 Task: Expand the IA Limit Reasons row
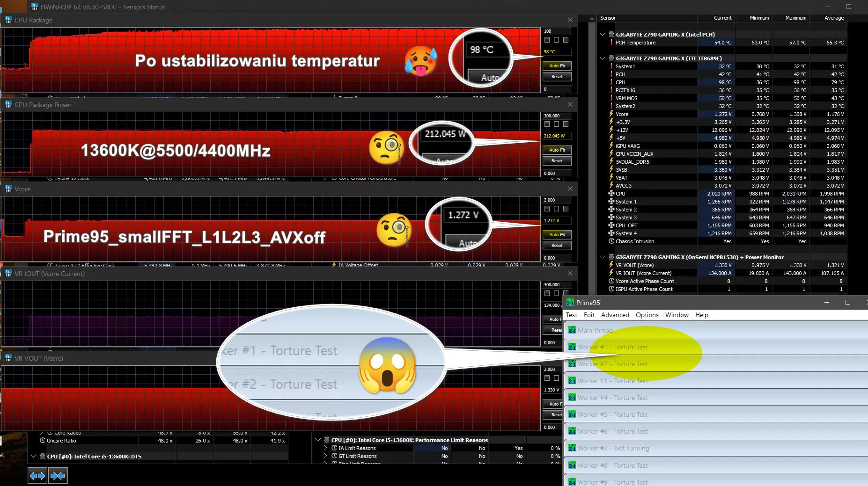326,448
